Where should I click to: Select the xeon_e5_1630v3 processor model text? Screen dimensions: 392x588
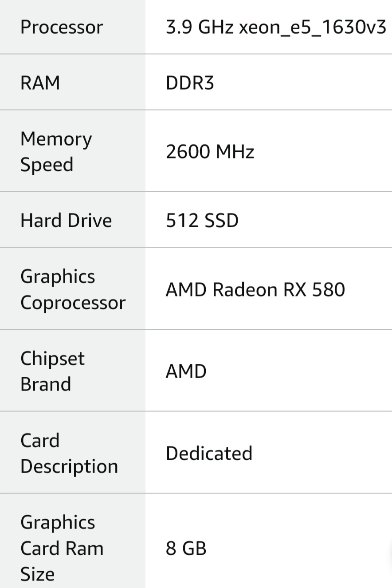[313, 28]
